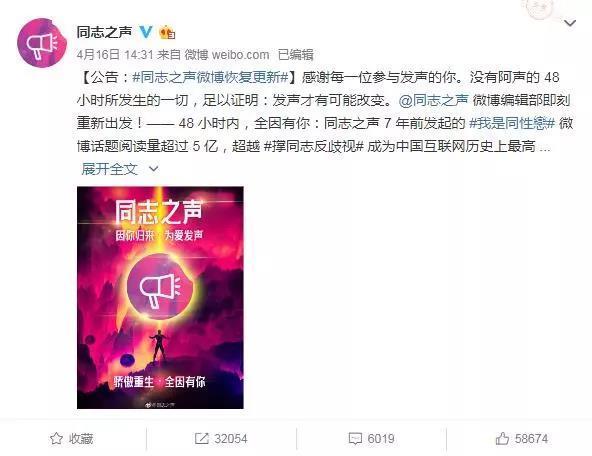Click the membership badge icon beside username
This screenshot has height=456, width=592.
(x=167, y=32)
